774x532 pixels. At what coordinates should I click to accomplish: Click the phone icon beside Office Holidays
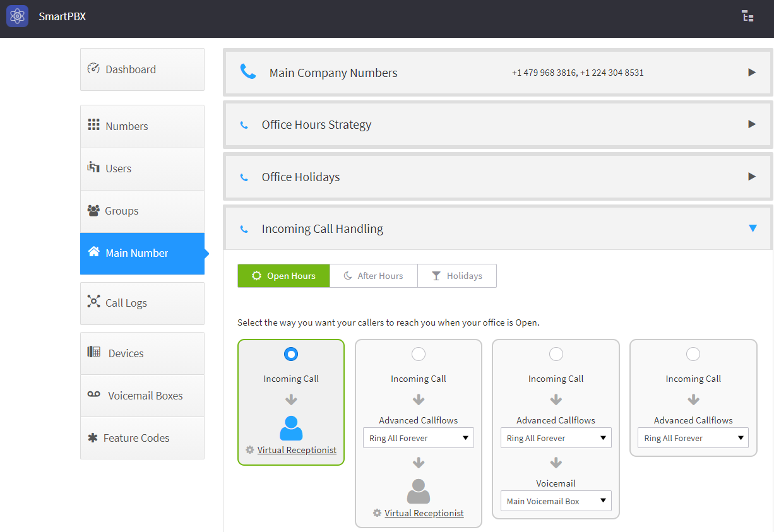coord(244,177)
